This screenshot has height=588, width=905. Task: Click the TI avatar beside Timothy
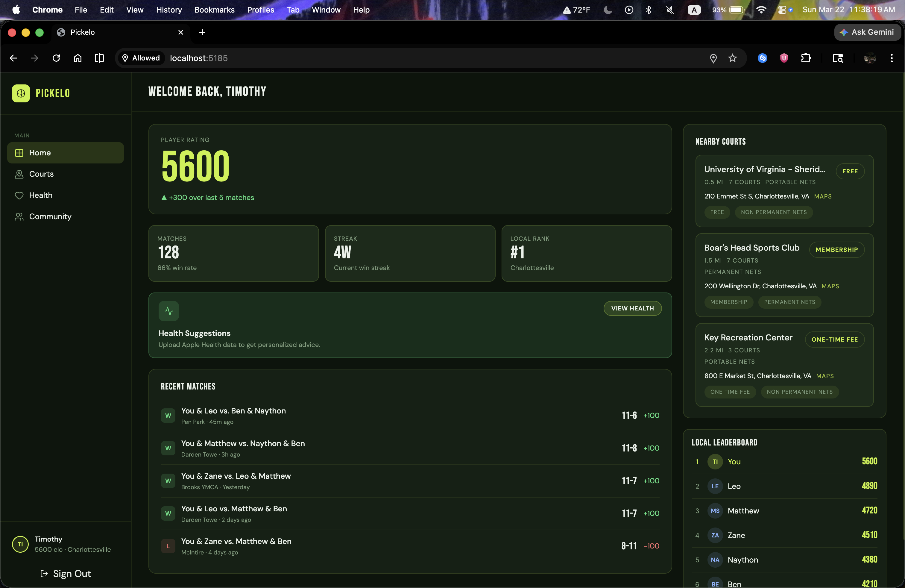[20, 544]
